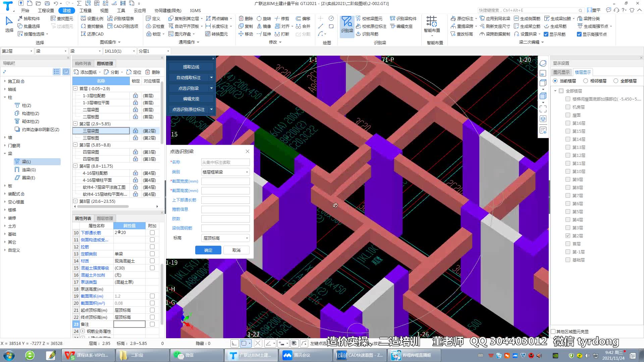Click the 旋转 (rotate) tool icon
Screen dimensions: 644x362
pos(259,18)
